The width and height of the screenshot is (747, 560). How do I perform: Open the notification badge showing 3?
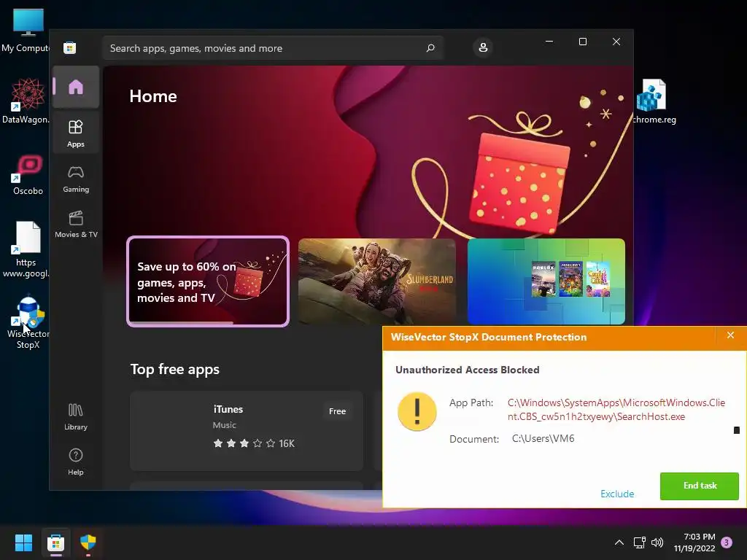(x=727, y=542)
